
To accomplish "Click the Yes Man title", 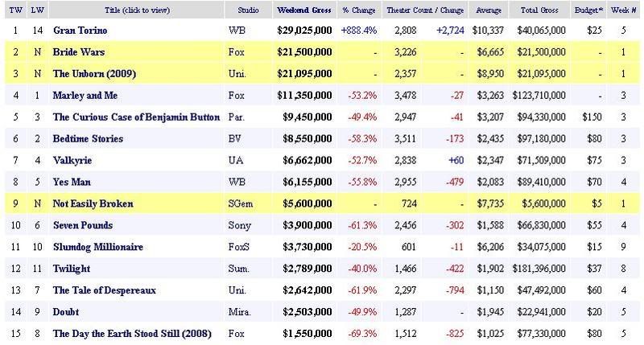I will (71, 182).
